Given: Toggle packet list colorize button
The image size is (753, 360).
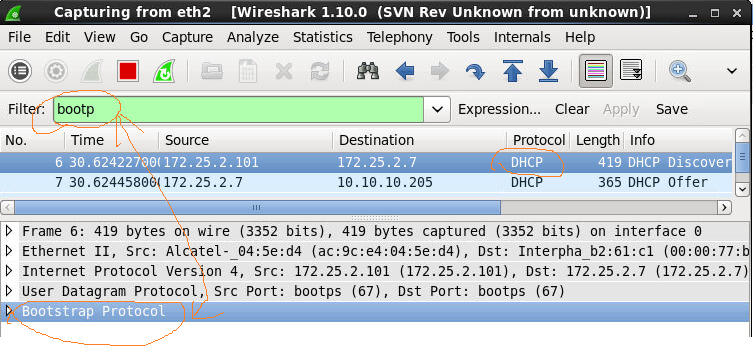Looking at the screenshot, I should (596, 71).
